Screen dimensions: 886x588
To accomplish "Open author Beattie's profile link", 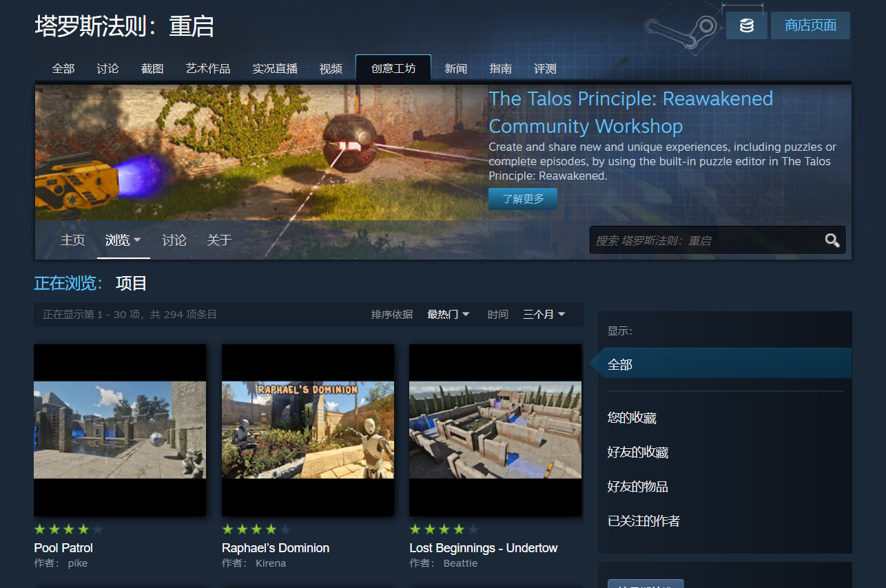I will coord(460,563).
